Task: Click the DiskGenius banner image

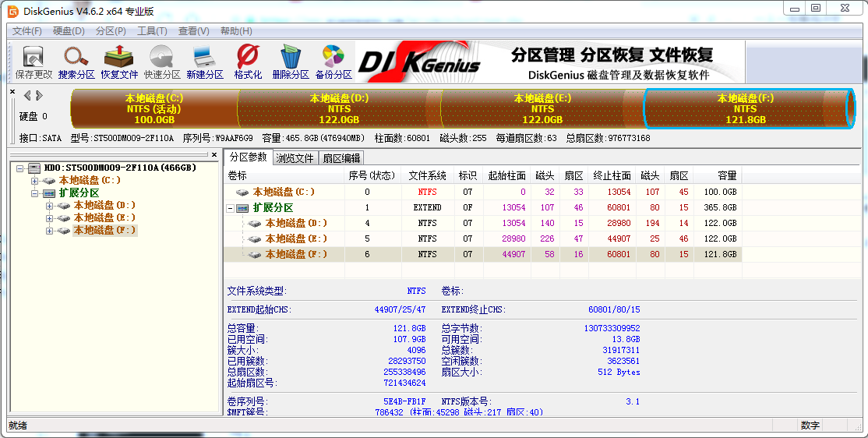Action: tap(549, 62)
